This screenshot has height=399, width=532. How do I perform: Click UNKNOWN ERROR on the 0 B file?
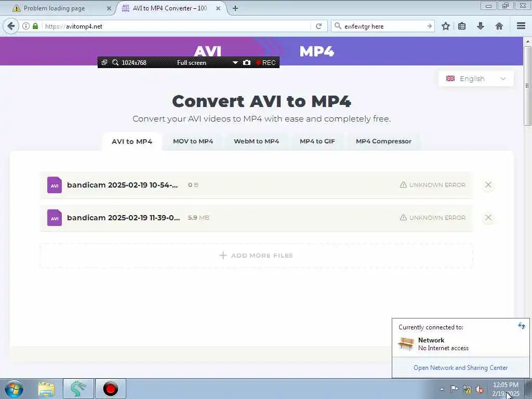pyautogui.click(x=433, y=185)
